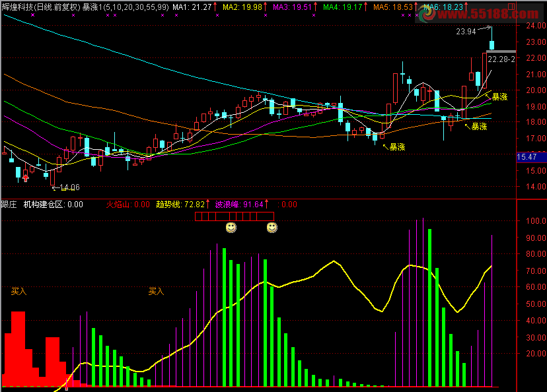This screenshot has width=547, height=392.
Task: Click the red segmented signal box
Action: [235, 216]
